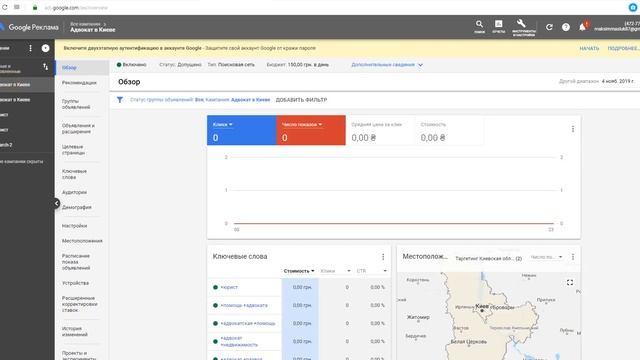
Task: Click the round plus button in the campaigns panel
Action: [45, 48]
